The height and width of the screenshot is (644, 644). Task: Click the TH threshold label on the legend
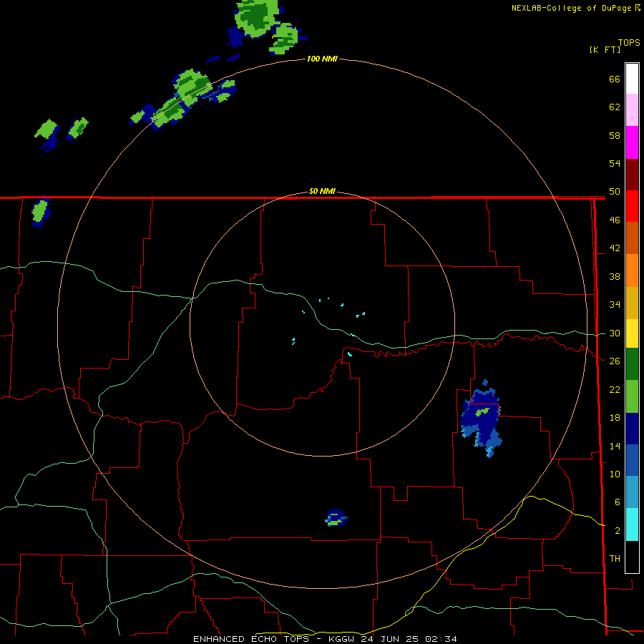(x=615, y=559)
